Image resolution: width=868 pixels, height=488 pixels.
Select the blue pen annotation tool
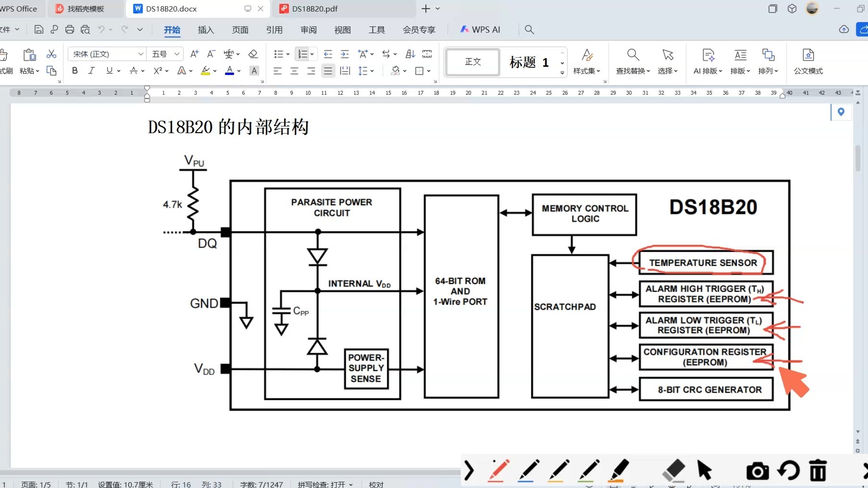point(528,470)
